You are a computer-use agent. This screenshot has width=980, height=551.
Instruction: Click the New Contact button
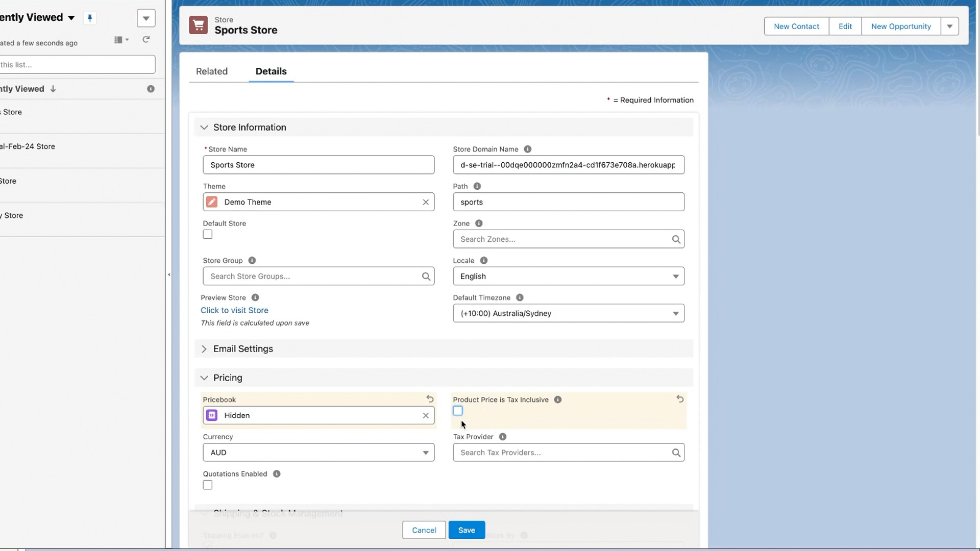(796, 27)
